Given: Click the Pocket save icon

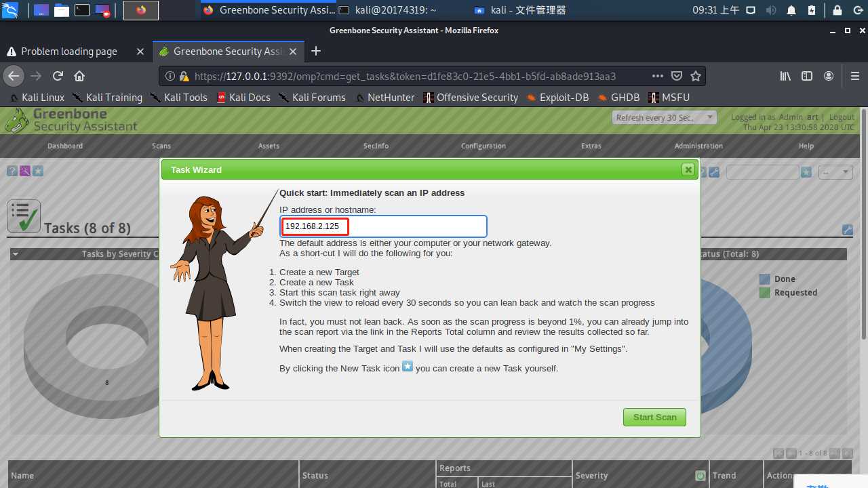Looking at the screenshot, I should tap(677, 76).
